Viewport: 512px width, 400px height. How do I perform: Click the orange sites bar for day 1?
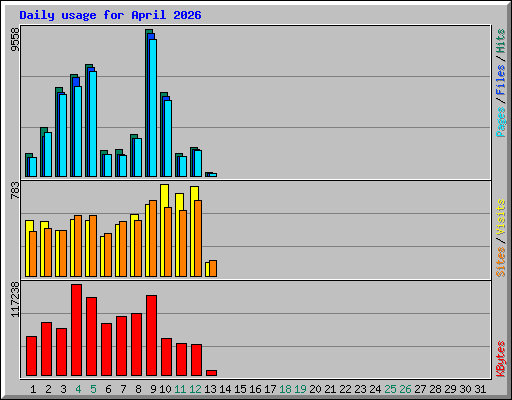pos(33,254)
